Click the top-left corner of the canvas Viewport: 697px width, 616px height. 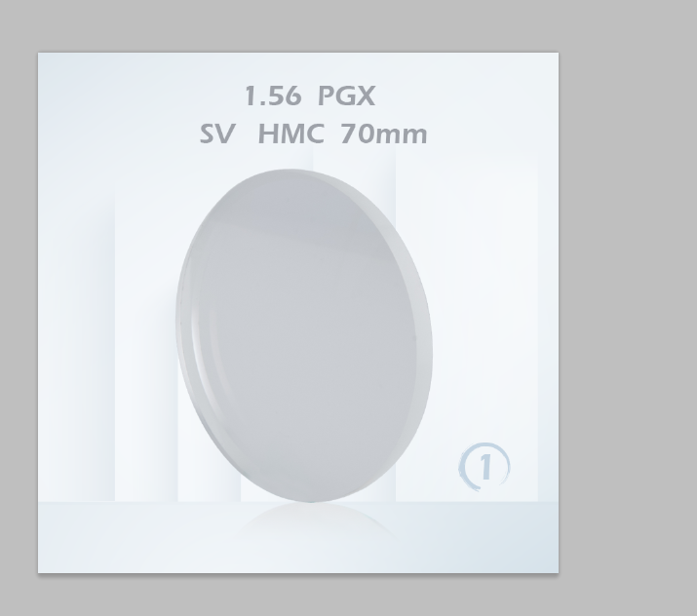pos(39,54)
